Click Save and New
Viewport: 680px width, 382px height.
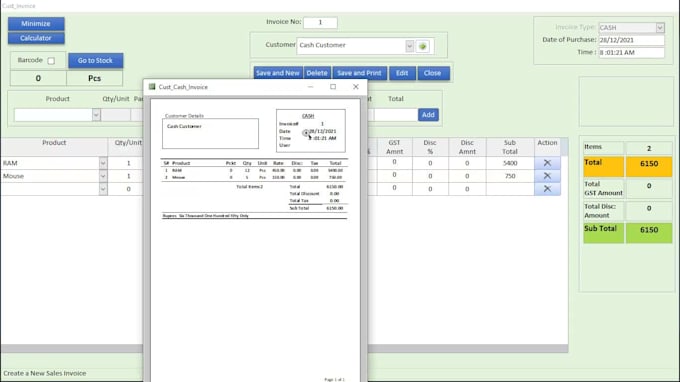278,73
